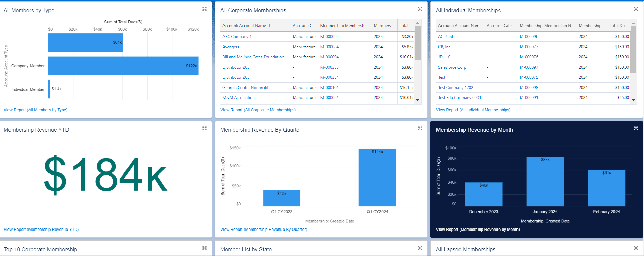Open membership M-000084
Screen dimensions: 644x256
pyautogui.click(x=330, y=47)
